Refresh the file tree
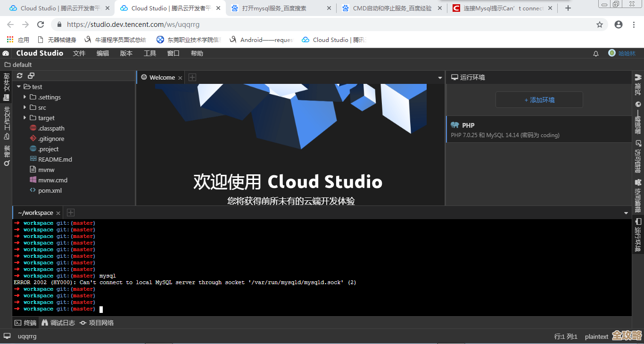 [x=19, y=75]
